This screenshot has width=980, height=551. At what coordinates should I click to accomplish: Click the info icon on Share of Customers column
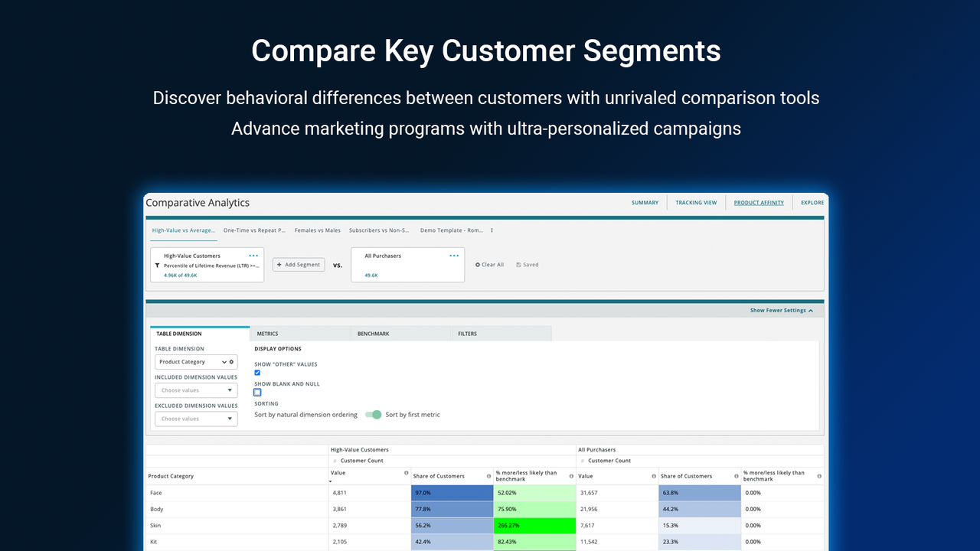tap(488, 475)
